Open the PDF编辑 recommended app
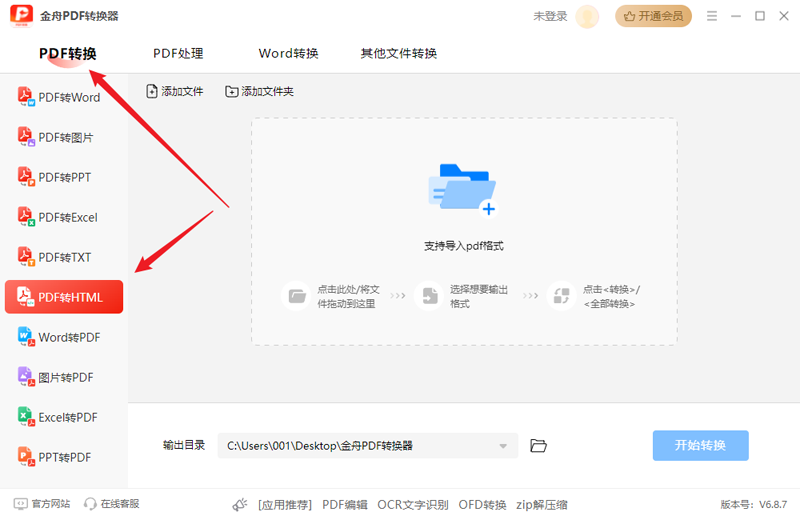The image size is (800, 520). coord(345,505)
